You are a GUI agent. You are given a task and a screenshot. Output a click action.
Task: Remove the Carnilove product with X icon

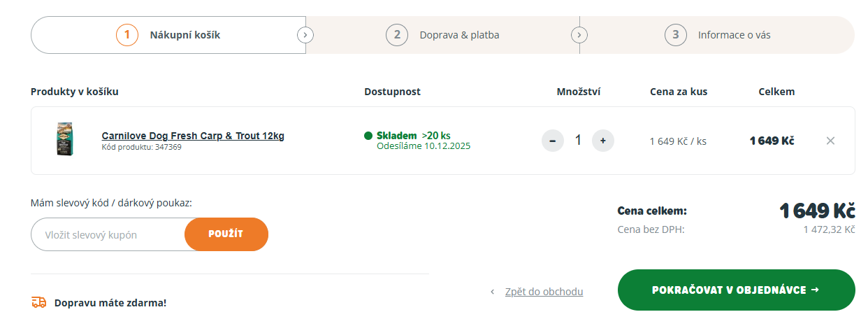(x=830, y=141)
